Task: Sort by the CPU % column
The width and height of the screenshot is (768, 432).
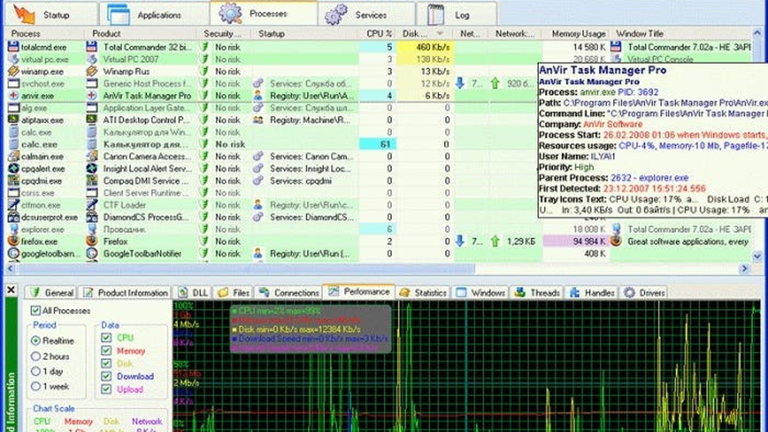Action: 379,33
